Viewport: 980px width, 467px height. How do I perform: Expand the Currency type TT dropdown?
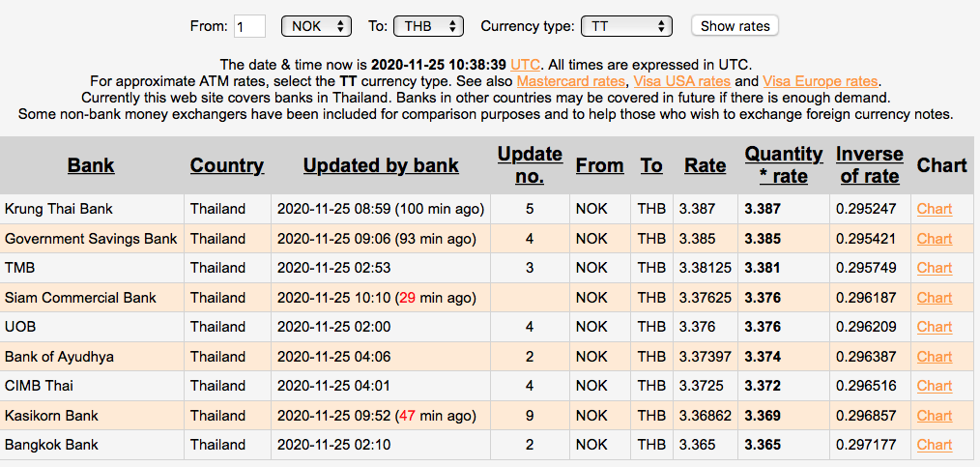pos(630,26)
